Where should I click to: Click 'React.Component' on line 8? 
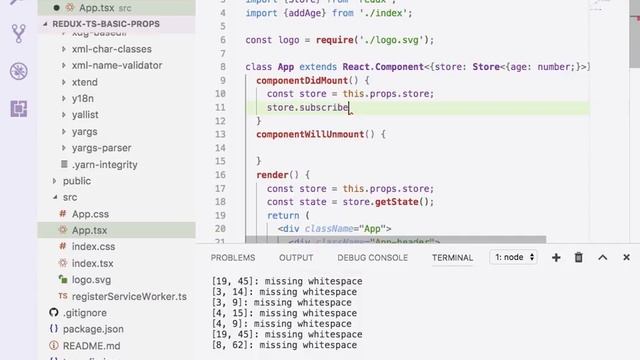coord(383,67)
